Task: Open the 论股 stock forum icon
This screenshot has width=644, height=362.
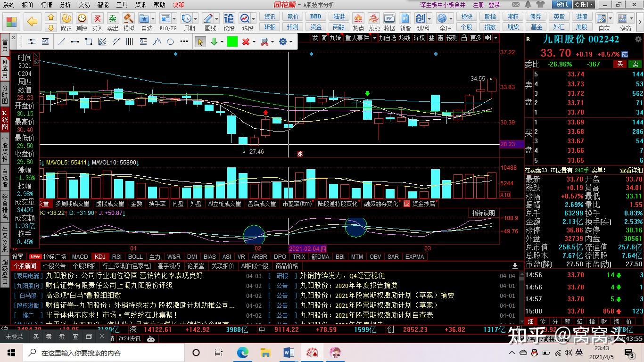Action: pos(229,22)
